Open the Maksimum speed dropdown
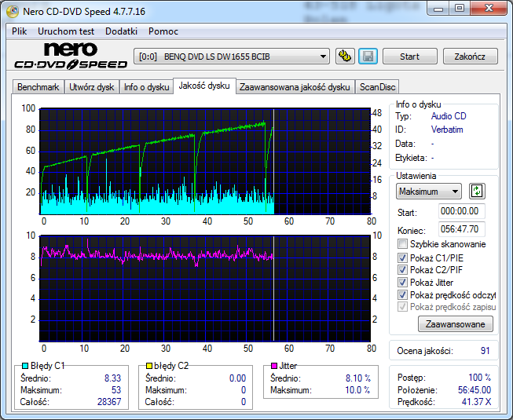This screenshot has width=513, height=420. [x=429, y=192]
